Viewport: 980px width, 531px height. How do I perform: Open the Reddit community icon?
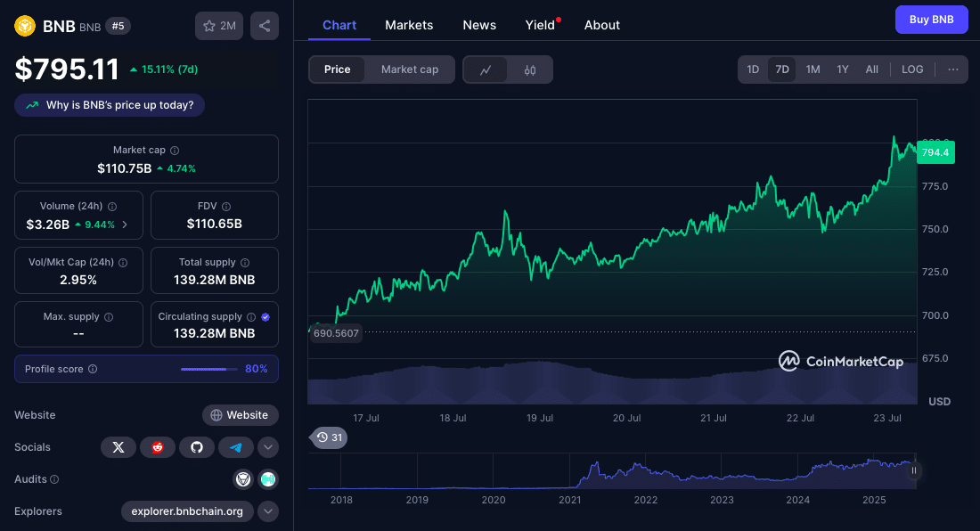[158, 447]
